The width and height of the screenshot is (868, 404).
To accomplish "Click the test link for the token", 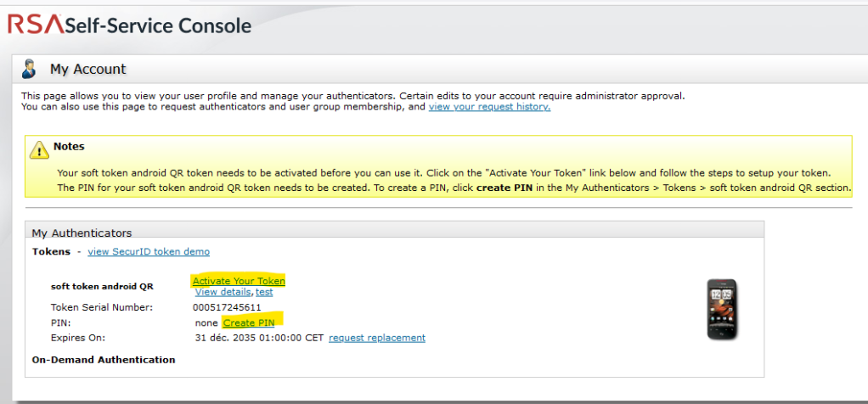I will click(264, 292).
